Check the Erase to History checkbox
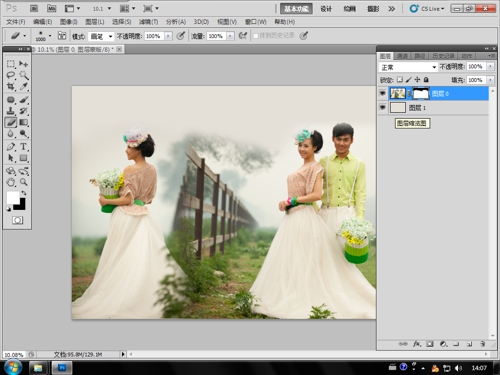500x375 pixels. click(x=256, y=36)
